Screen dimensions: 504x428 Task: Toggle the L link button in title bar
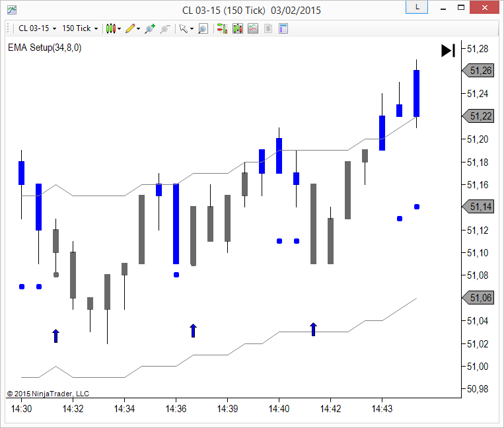click(416, 7)
